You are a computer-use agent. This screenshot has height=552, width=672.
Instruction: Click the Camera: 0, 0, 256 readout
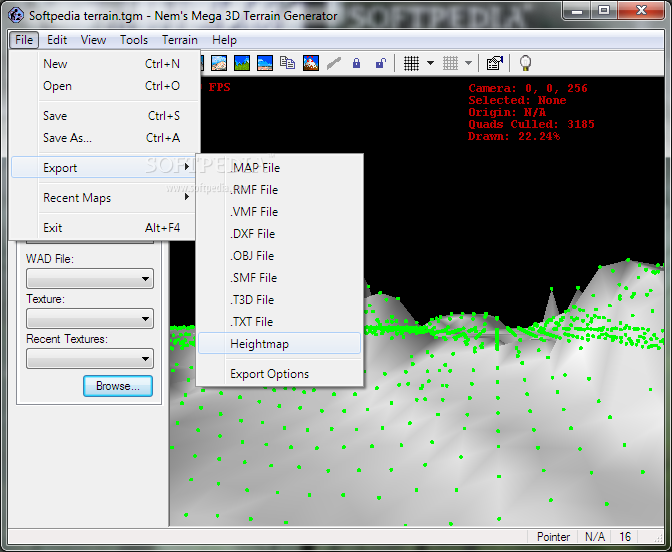(x=528, y=88)
